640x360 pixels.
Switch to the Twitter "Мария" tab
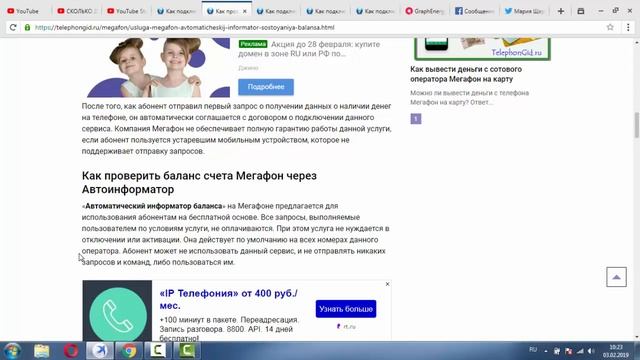point(525,11)
